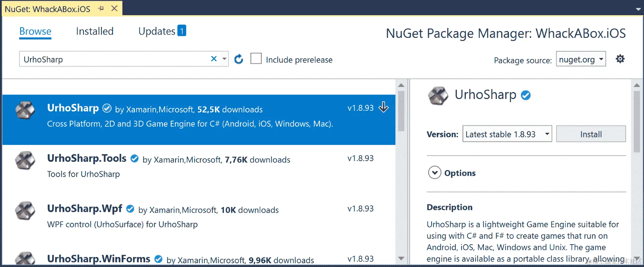
Task: Click WPF control (UrhoSurface) for UrhoSharp text
Action: (122, 225)
